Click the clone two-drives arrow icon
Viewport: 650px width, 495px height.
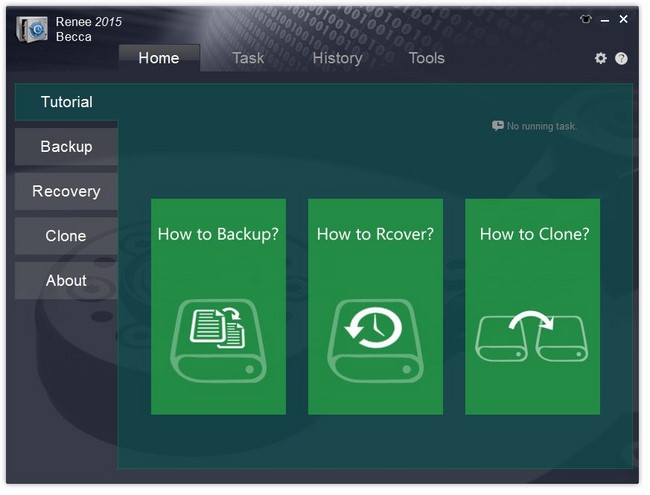point(532,338)
